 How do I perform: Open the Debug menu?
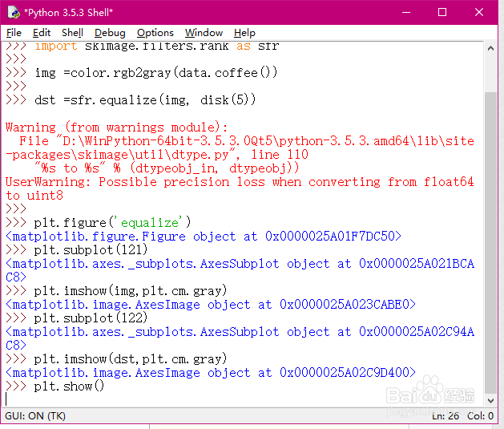(110, 33)
